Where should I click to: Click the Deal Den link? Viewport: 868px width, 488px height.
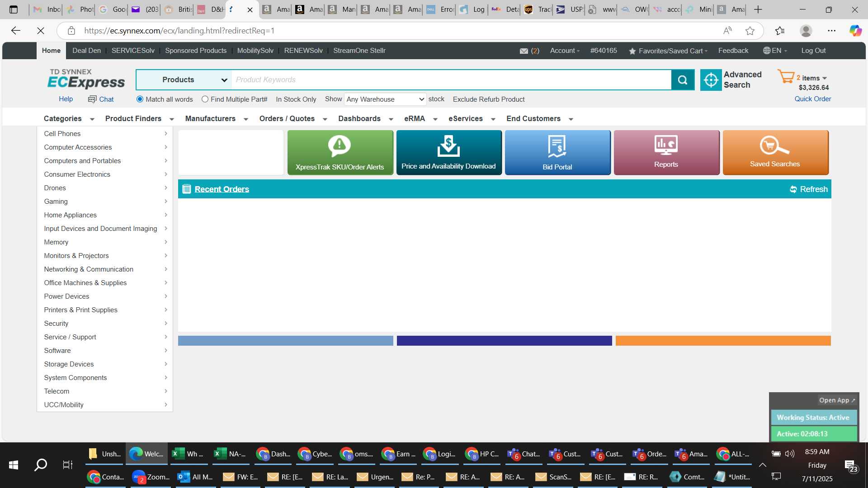86,51
